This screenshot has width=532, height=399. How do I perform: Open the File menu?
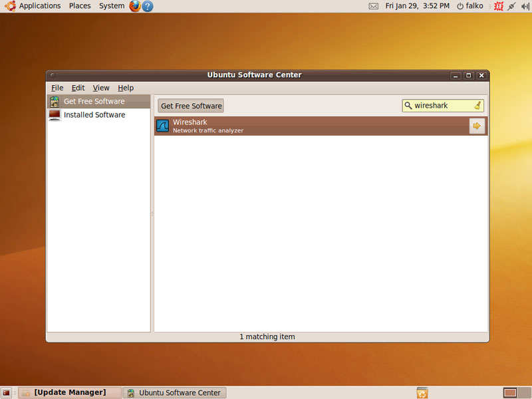[57, 88]
